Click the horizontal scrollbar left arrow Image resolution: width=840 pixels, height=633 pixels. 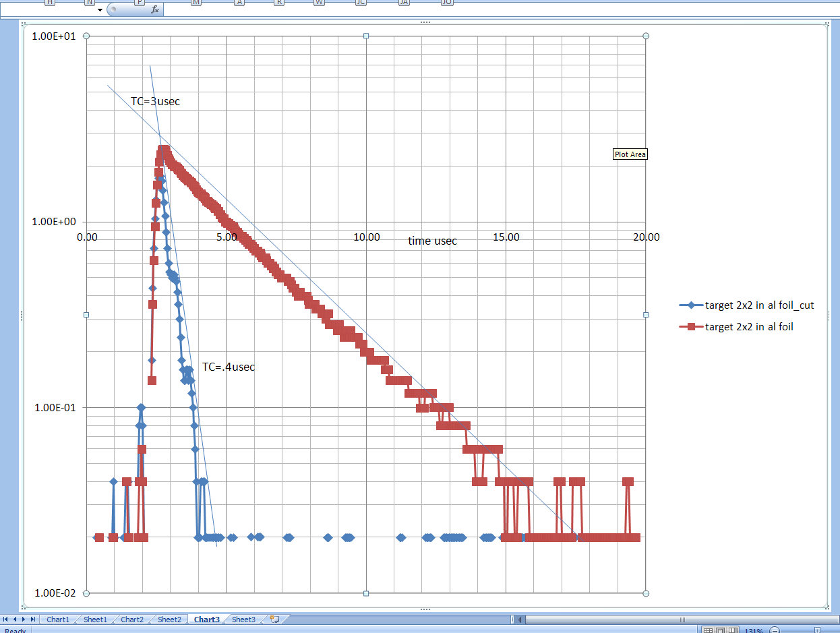tap(520, 620)
